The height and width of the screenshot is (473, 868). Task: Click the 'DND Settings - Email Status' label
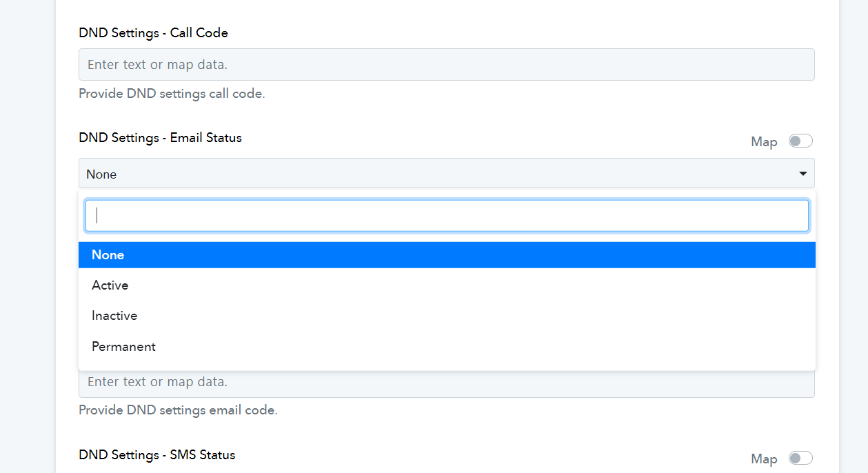160,138
